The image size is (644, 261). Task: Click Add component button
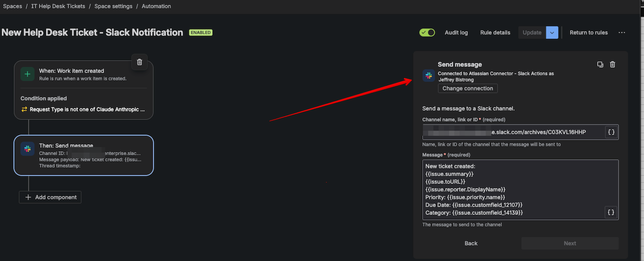(x=50, y=197)
